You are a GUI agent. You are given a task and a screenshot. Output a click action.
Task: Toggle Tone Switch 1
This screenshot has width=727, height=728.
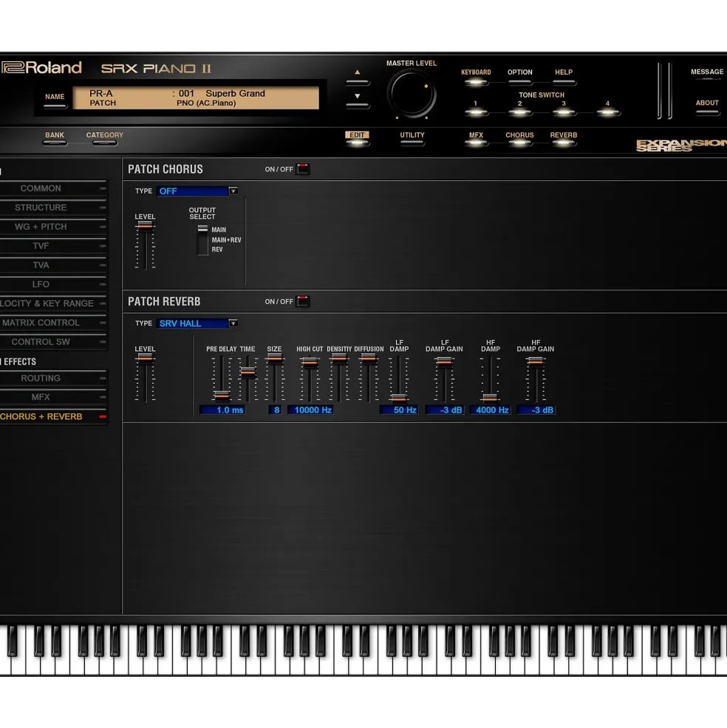476,112
